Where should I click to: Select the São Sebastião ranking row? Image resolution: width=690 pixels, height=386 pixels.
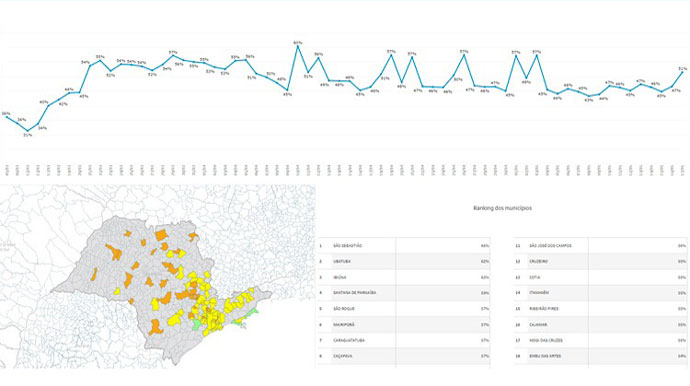(404, 246)
